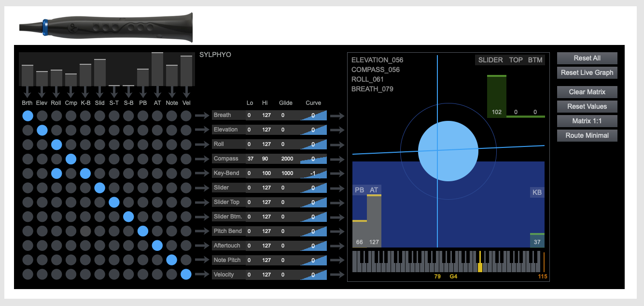Click the output arrow right of the Velocity curve
The height and width of the screenshot is (306, 644).
pyautogui.click(x=337, y=275)
